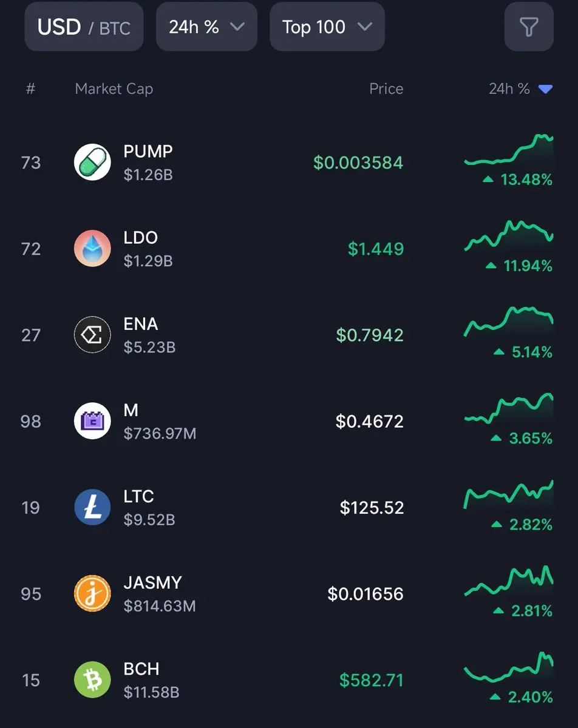
Task: Open LTC price $125.52
Action: coord(372,507)
